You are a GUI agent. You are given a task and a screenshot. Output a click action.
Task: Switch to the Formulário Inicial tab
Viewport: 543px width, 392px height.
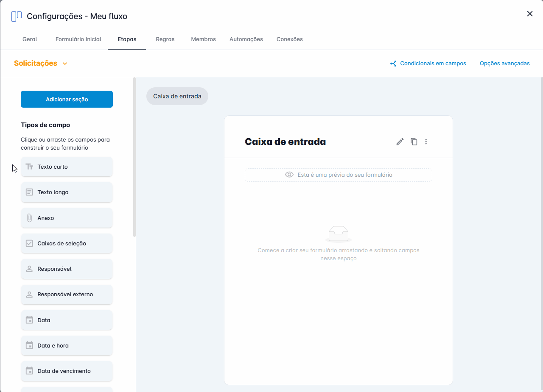pyautogui.click(x=78, y=39)
